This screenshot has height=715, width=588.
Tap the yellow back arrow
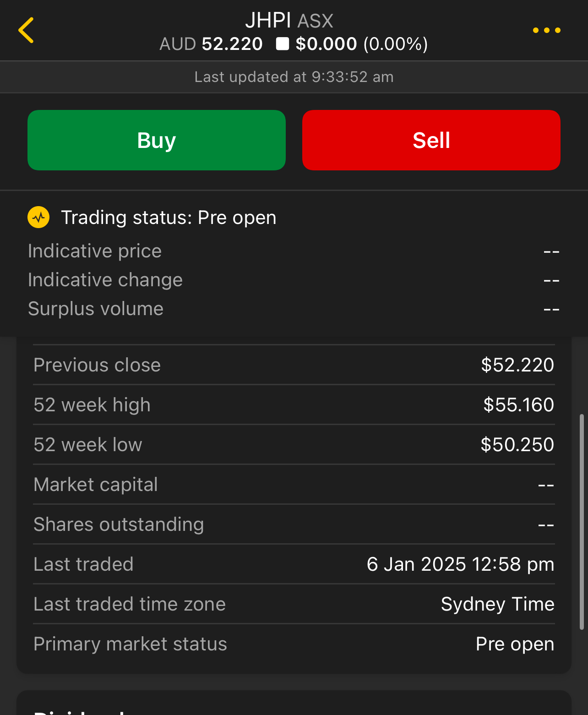point(26,30)
